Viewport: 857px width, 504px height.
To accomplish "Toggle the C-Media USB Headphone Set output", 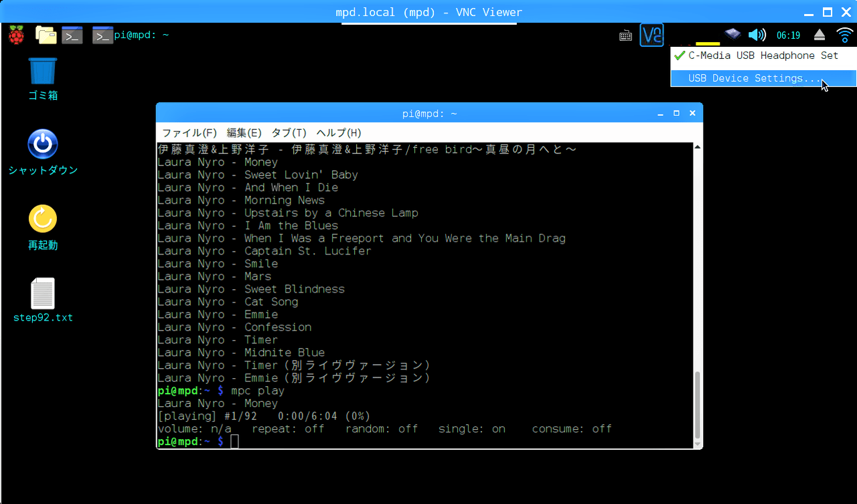I will click(763, 56).
